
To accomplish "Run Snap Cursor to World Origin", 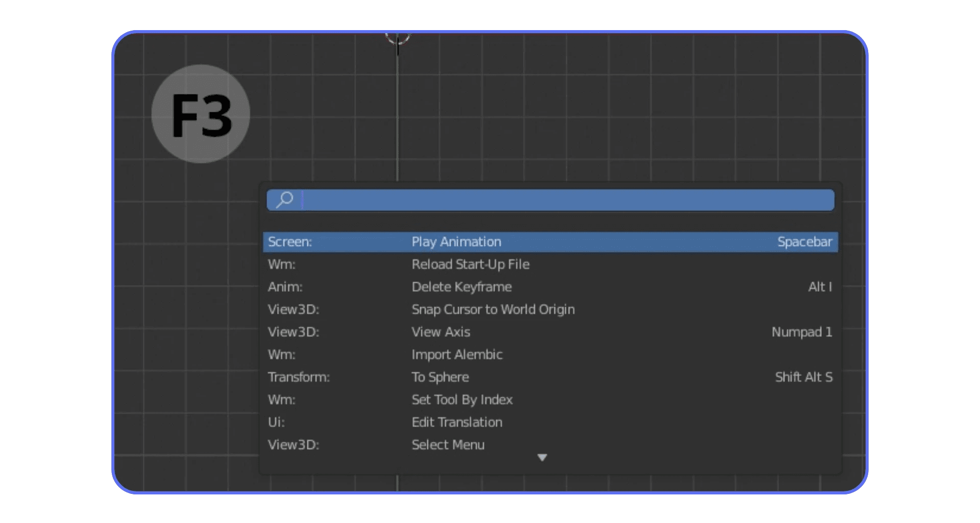I will 493,309.
